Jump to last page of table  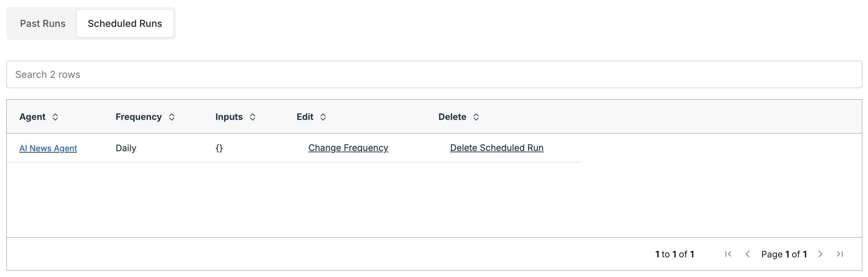click(x=840, y=254)
